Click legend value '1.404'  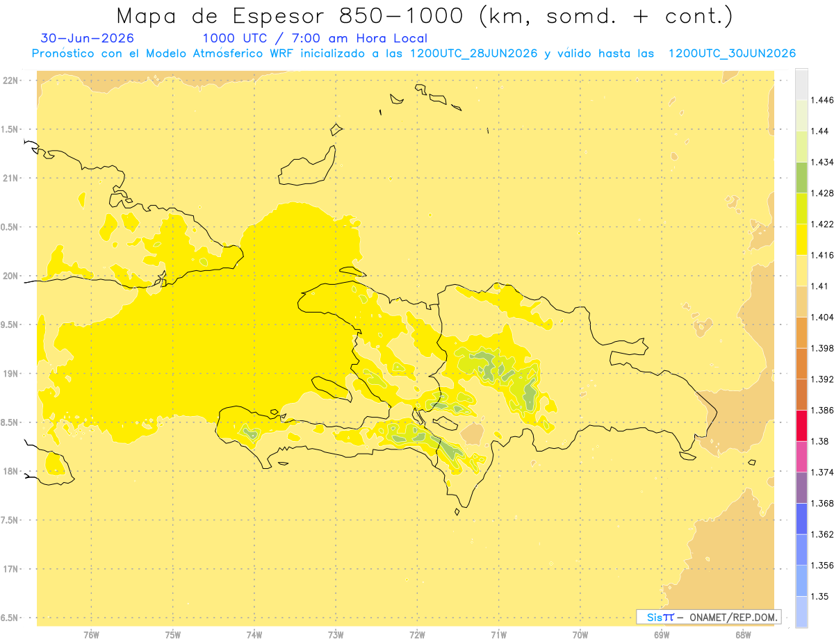tap(824, 317)
